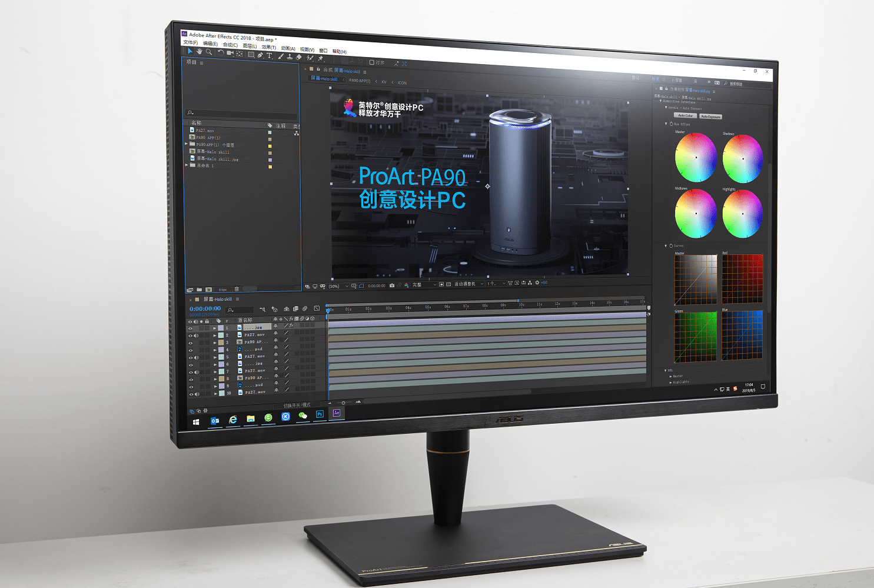Select the Pen tool
Screen dimensions: 874x588
click(x=260, y=55)
